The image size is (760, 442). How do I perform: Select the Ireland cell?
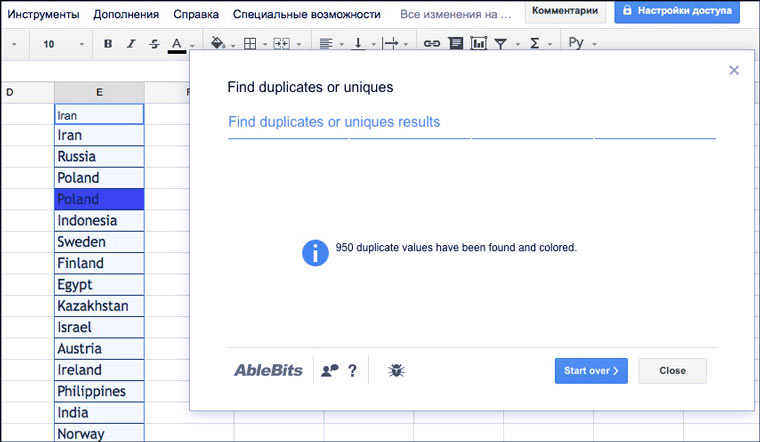tap(99, 370)
